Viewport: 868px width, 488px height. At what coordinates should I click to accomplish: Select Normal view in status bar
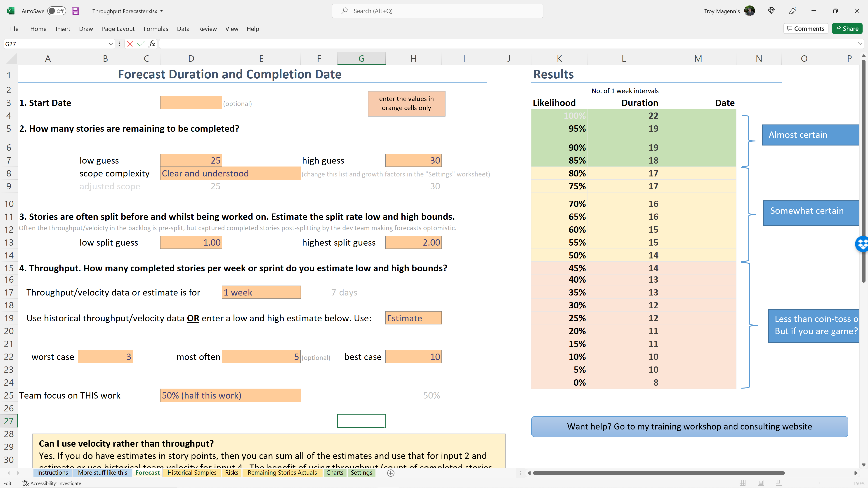coord(742,483)
